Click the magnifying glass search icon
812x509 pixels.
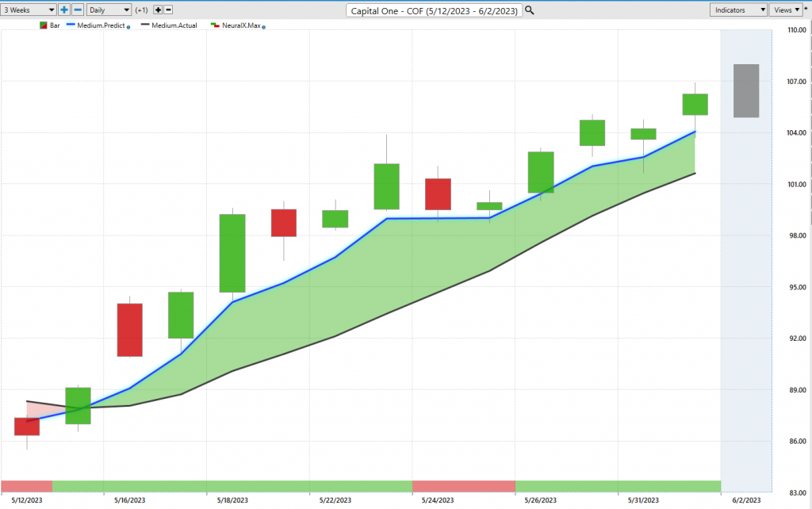click(529, 10)
